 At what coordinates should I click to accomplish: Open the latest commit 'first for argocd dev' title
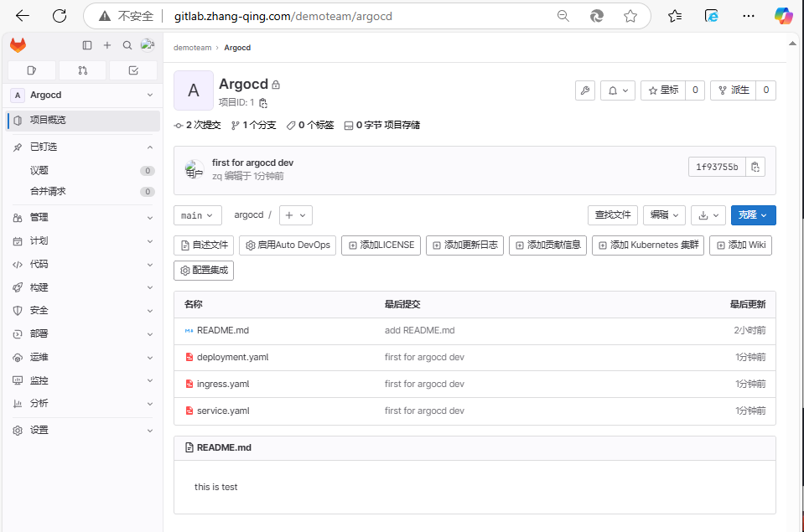252,163
